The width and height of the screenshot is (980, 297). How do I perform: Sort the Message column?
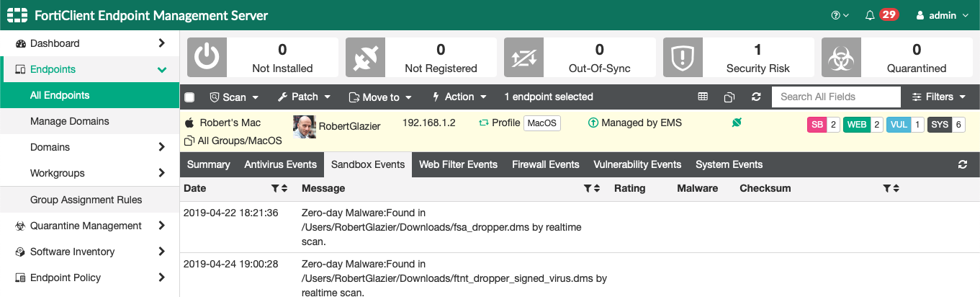(x=596, y=188)
